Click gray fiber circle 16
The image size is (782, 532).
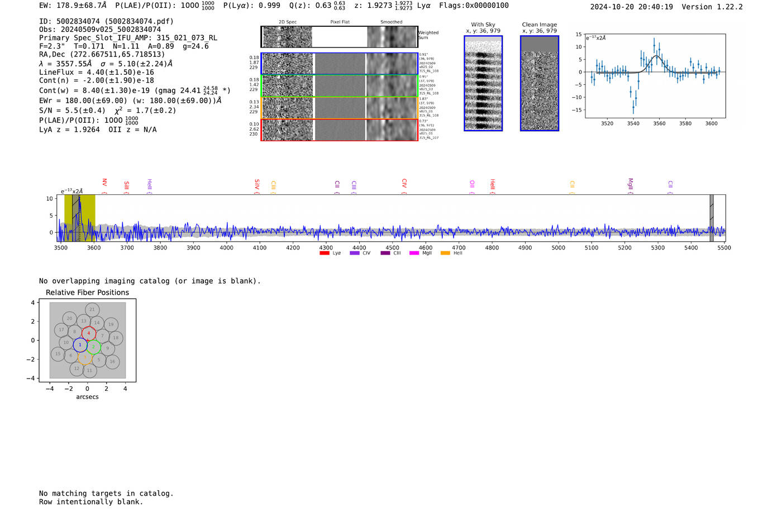coord(112,361)
